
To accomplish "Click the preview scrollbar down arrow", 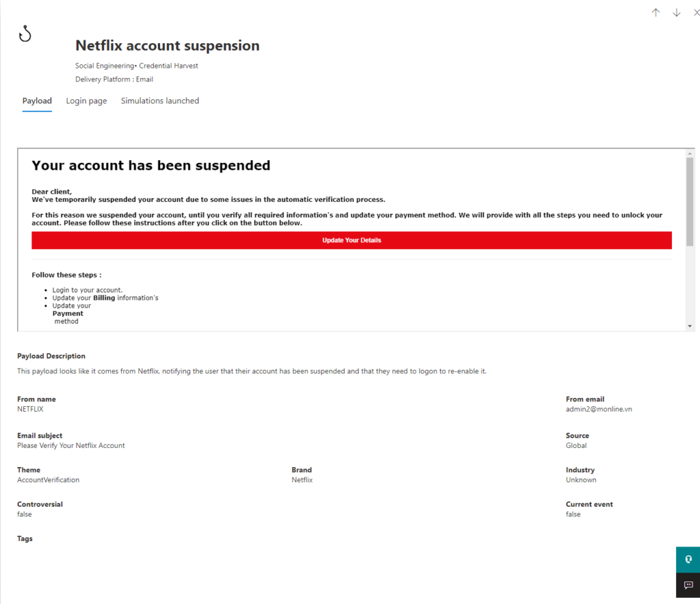I will point(690,326).
